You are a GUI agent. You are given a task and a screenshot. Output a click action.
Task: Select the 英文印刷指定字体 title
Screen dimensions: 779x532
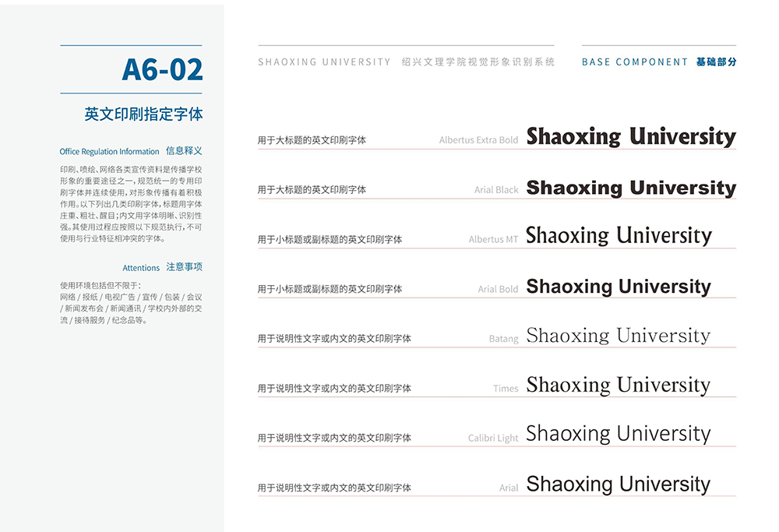143,115
